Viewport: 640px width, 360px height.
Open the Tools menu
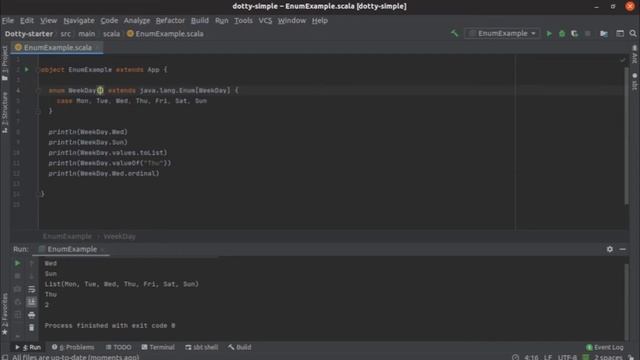click(243, 20)
